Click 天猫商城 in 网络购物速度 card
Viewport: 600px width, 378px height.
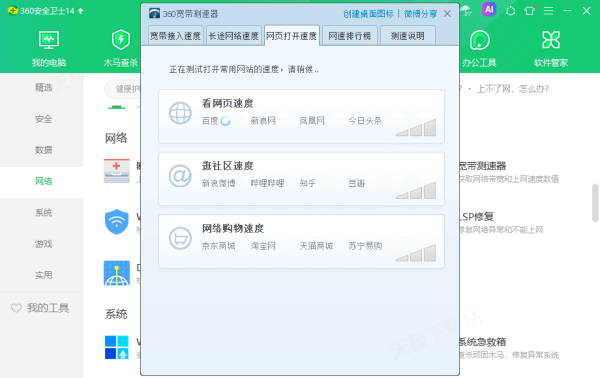[x=316, y=246]
